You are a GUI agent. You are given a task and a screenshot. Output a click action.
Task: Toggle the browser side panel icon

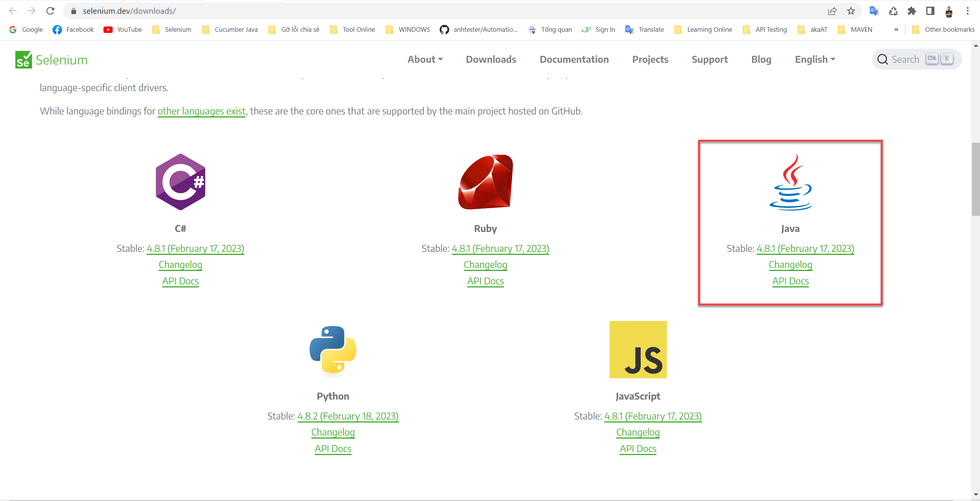pos(930,11)
